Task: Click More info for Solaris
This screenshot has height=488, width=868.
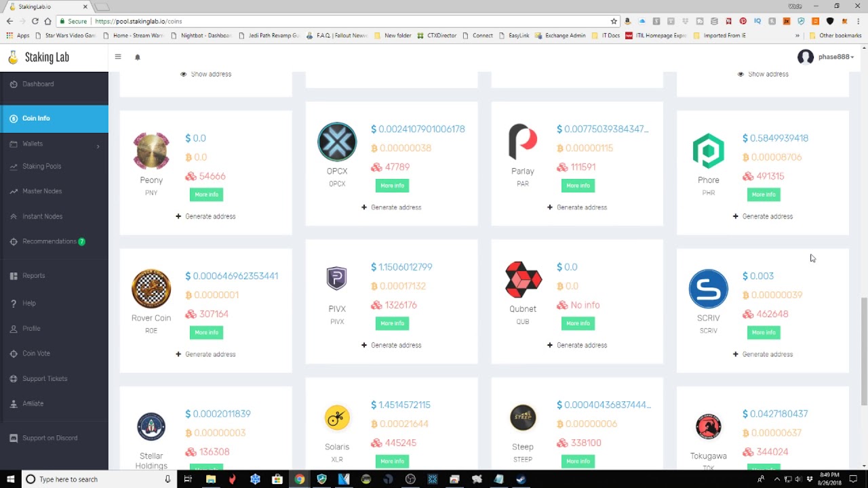Action: 392,461
